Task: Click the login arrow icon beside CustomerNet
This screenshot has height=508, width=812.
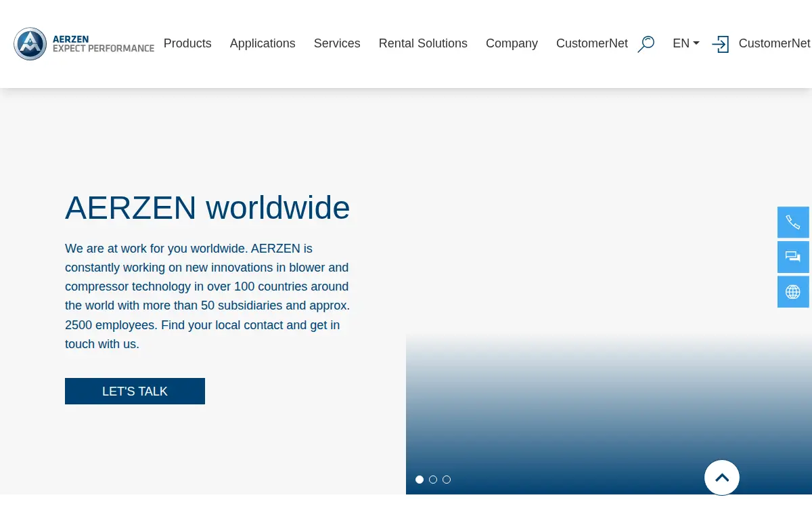Action: pyautogui.click(x=721, y=44)
